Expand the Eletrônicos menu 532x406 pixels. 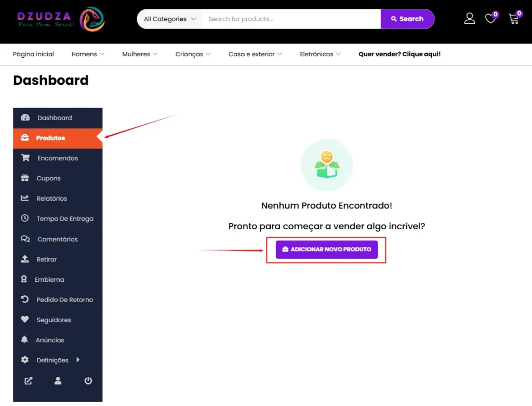(x=320, y=54)
